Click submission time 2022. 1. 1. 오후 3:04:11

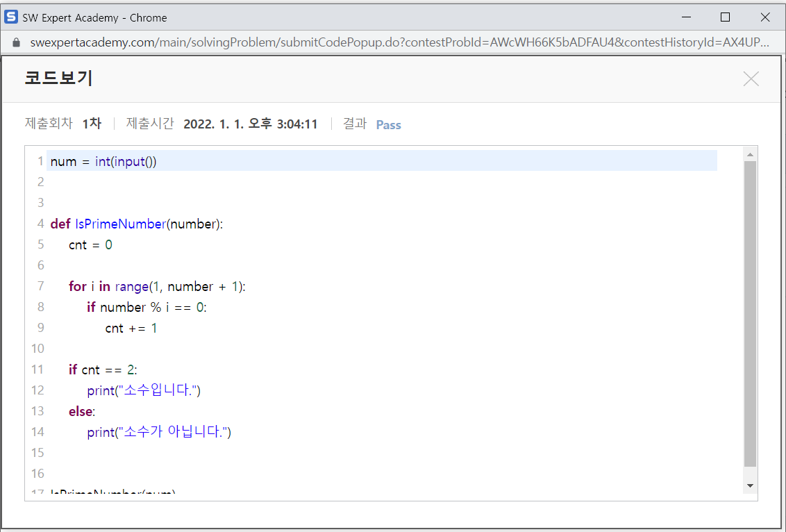click(251, 124)
